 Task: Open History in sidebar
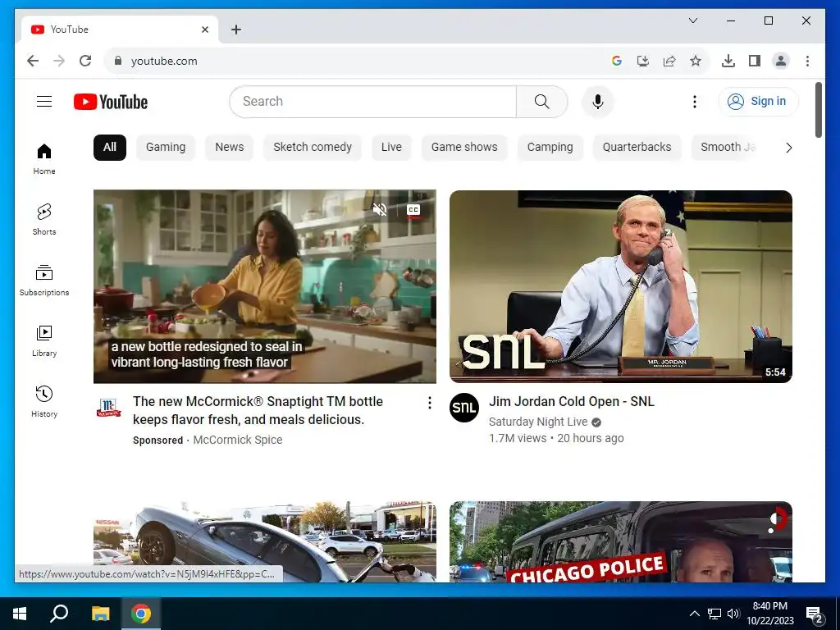(44, 402)
